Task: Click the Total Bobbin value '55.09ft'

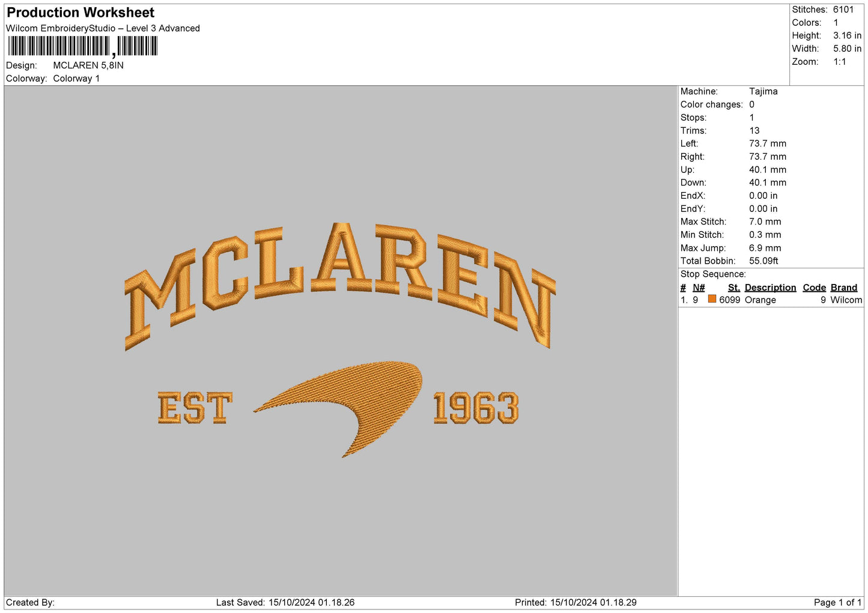Action: point(764,261)
